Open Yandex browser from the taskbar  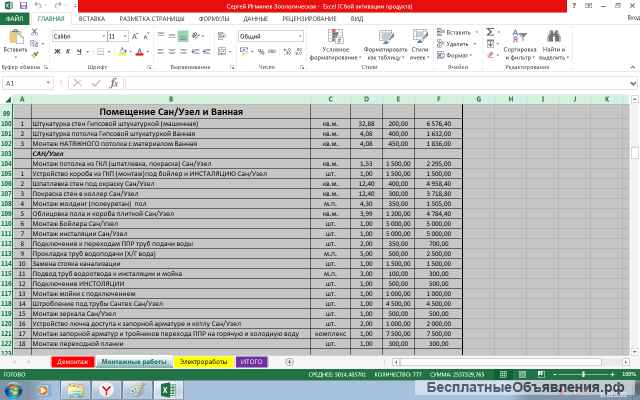(105, 389)
